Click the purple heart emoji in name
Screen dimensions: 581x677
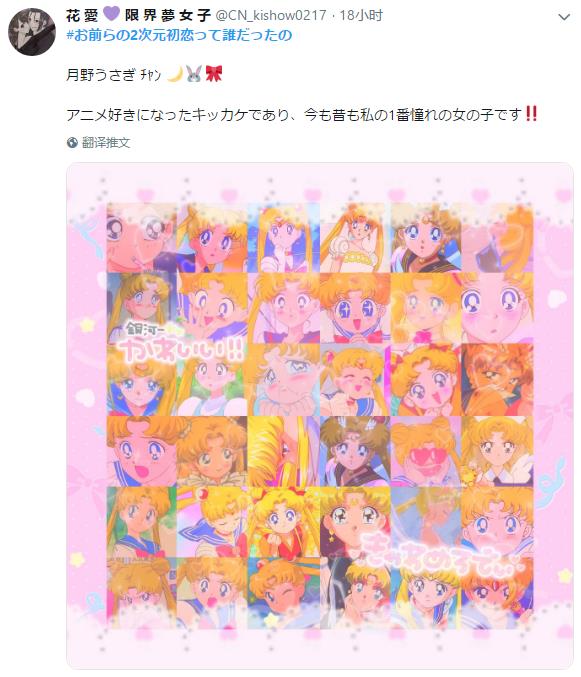click(111, 15)
